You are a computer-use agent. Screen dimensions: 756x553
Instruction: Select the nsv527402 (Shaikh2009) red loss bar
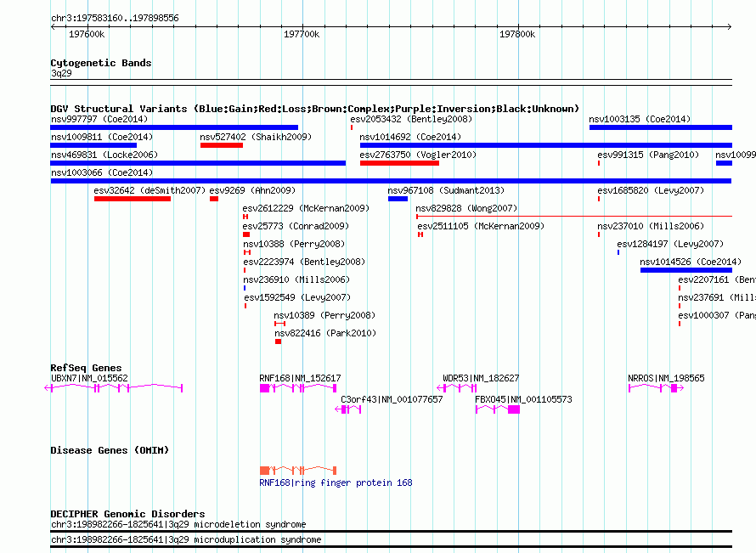pyautogui.click(x=222, y=145)
